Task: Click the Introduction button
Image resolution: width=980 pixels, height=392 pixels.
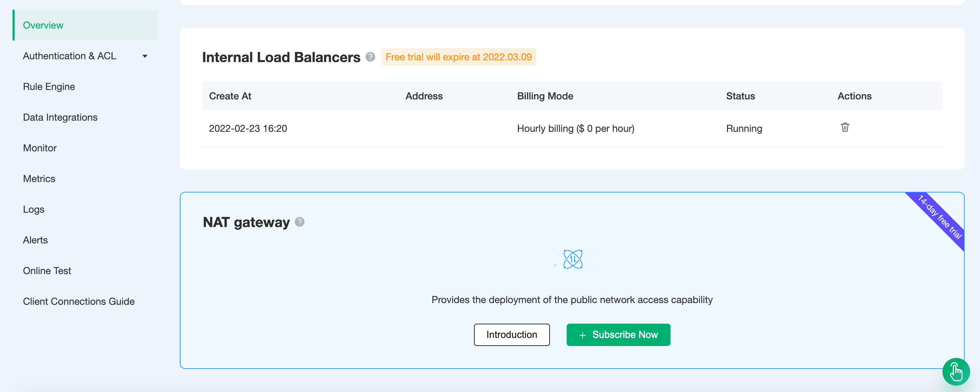Action: click(512, 334)
